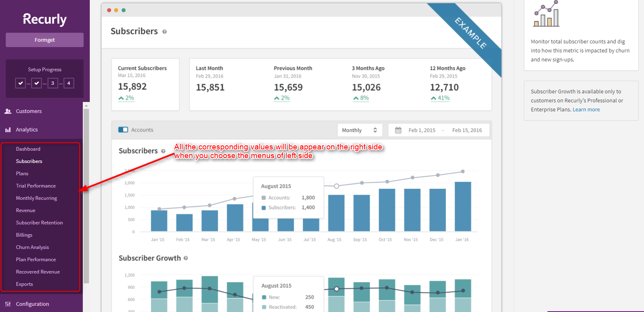Click first completed setup step checkbox
This screenshot has width=644, height=312.
20,83
